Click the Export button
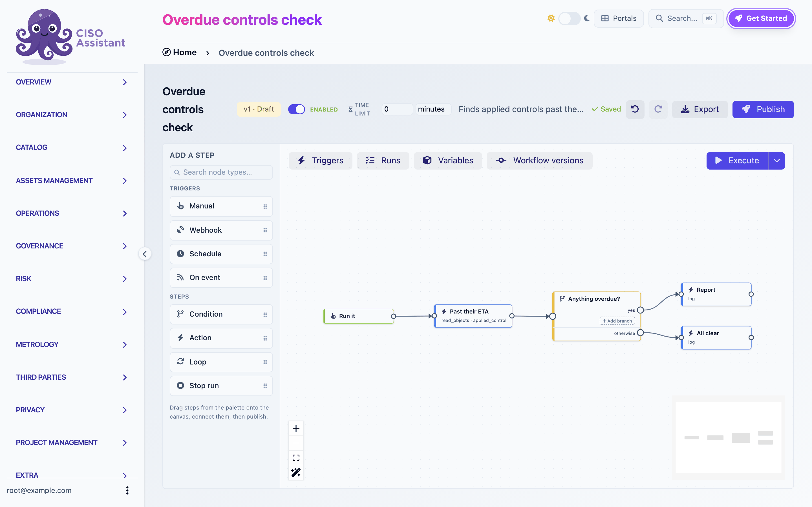Screen dimensions: 812x507 [x=700, y=109]
